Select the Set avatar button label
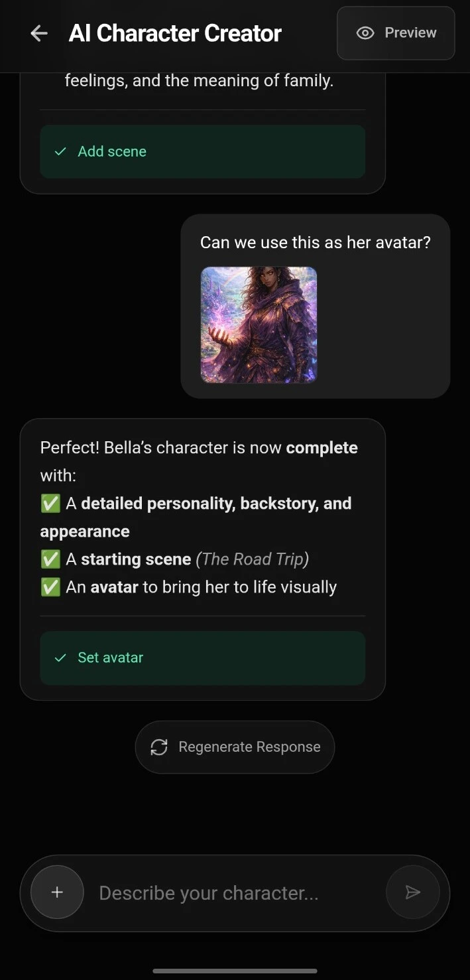Viewport: 470px width, 980px height. pyautogui.click(x=111, y=658)
